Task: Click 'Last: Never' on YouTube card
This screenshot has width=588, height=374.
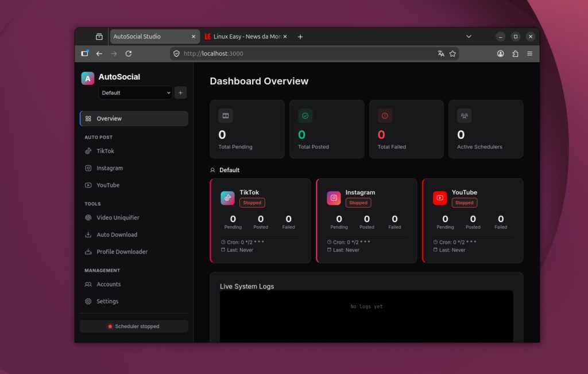Action: click(x=452, y=250)
